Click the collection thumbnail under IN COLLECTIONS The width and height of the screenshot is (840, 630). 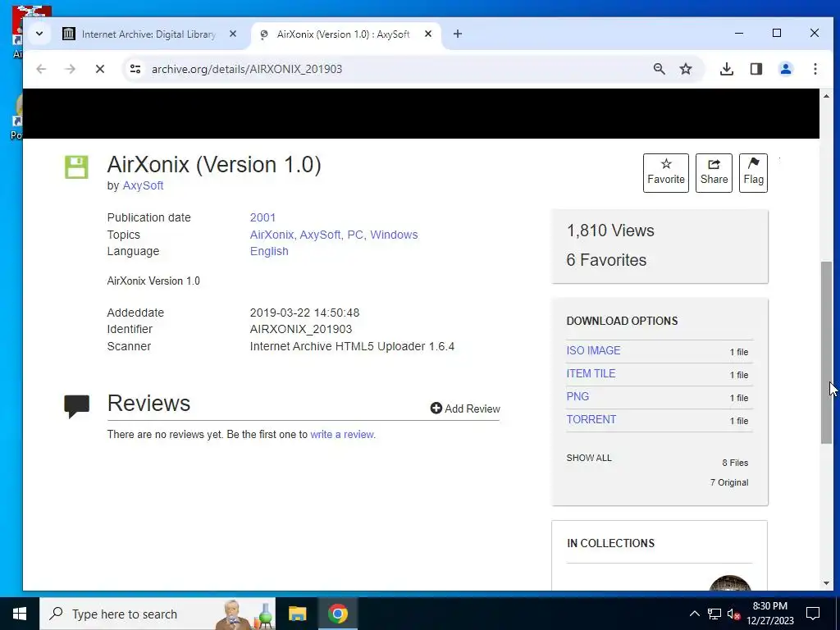point(729,583)
